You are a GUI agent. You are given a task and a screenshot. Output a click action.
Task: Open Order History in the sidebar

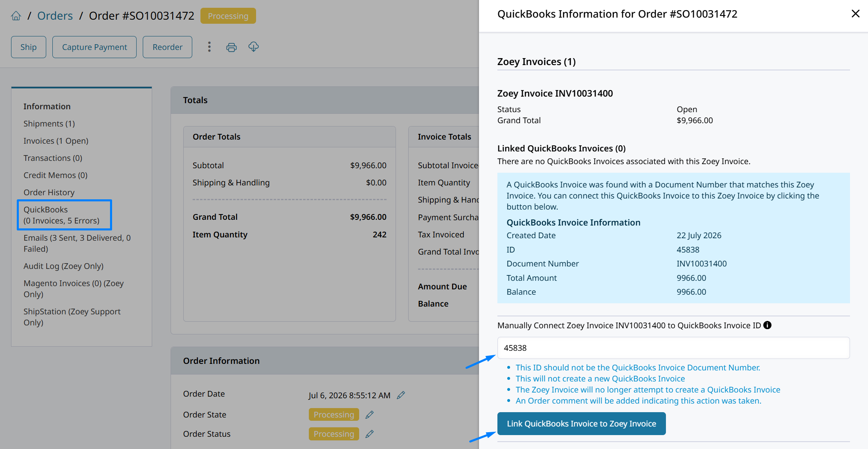coord(49,192)
